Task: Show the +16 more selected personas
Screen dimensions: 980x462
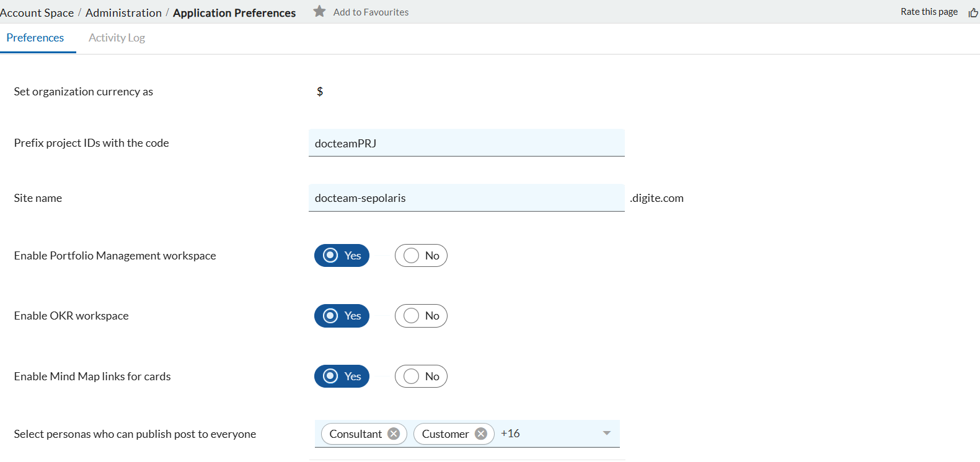Action: (510, 434)
